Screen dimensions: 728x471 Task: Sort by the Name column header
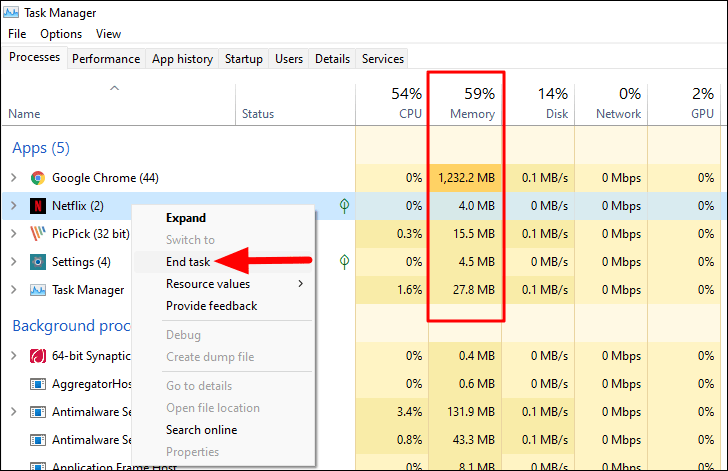pyautogui.click(x=118, y=105)
